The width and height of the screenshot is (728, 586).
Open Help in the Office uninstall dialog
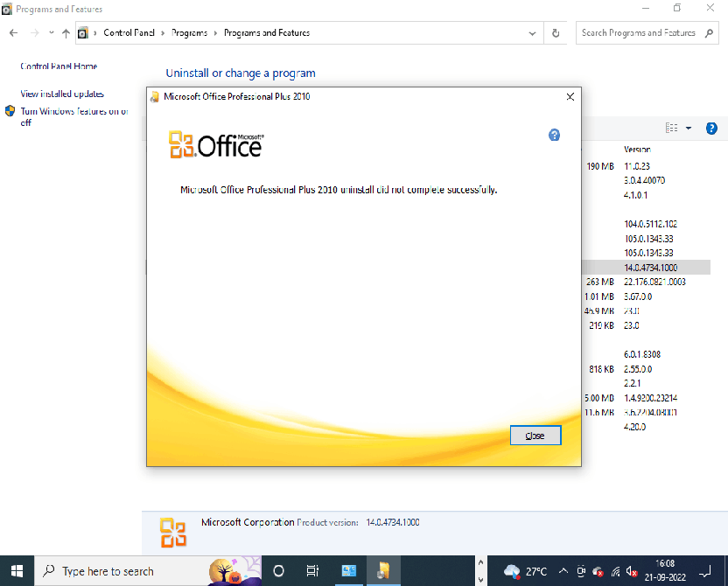pyautogui.click(x=554, y=136)
